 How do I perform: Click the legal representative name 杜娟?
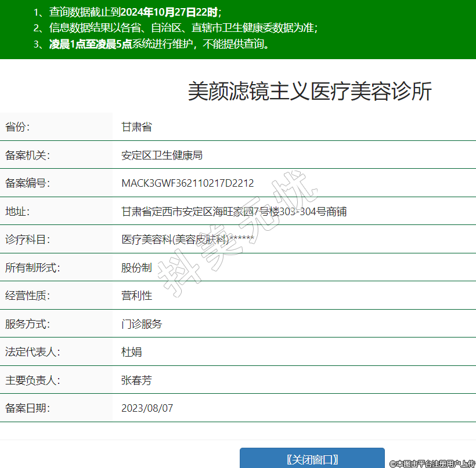point(131,351)
